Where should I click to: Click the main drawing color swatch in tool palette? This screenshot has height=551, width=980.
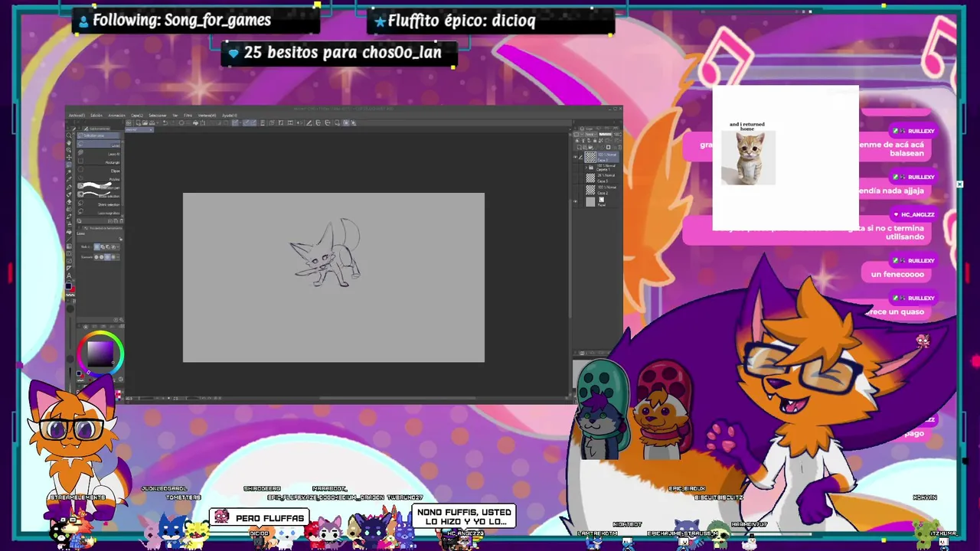click(68, 286)
